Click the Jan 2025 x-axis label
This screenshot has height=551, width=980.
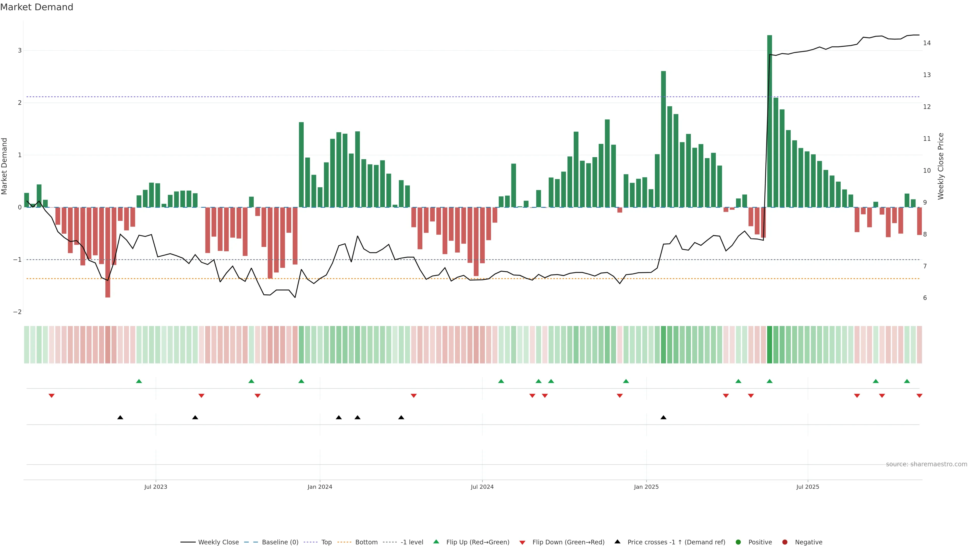tap(646, 487)
